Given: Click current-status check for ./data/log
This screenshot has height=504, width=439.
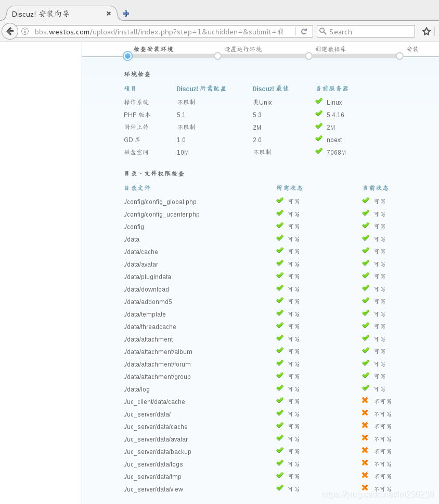Looking at the screenshot, I should 366,388.
